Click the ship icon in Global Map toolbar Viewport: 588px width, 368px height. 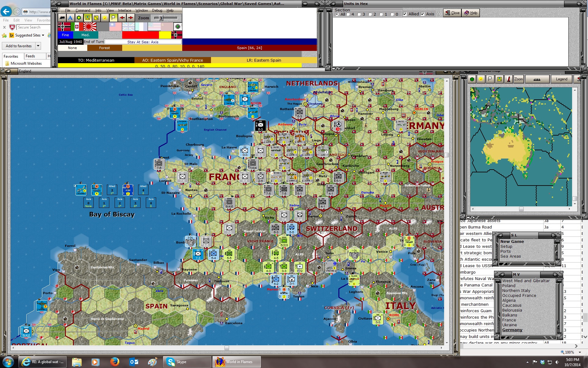[x=537, y=79]
